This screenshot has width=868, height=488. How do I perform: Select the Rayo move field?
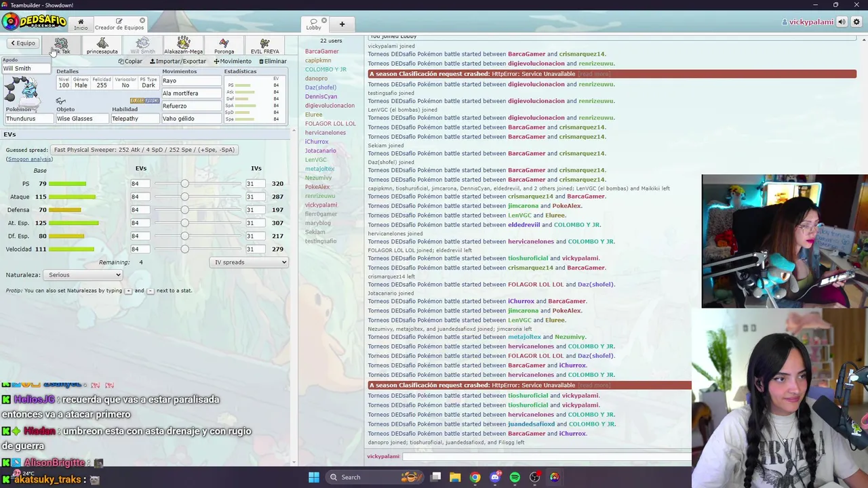pos(191,81)
